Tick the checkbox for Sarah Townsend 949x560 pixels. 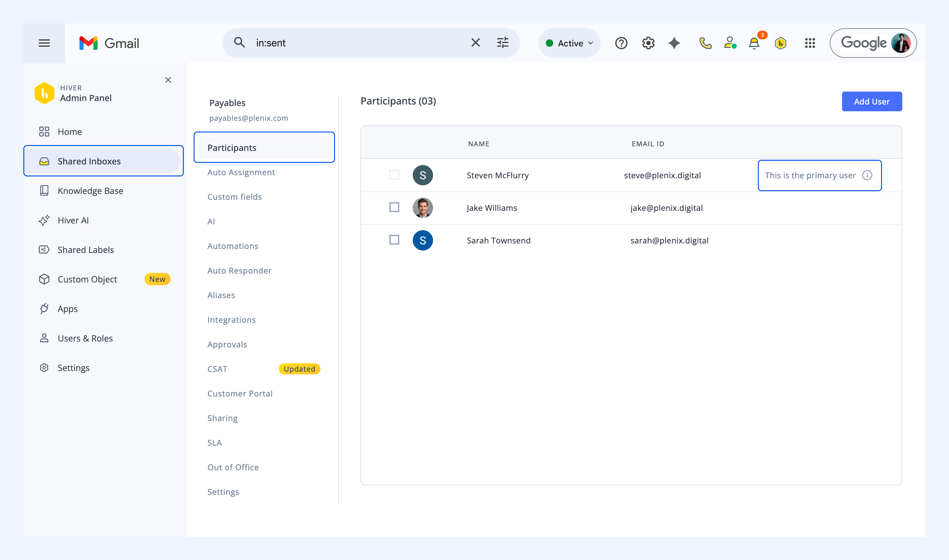pyautogui.click(x=394, y=240)
